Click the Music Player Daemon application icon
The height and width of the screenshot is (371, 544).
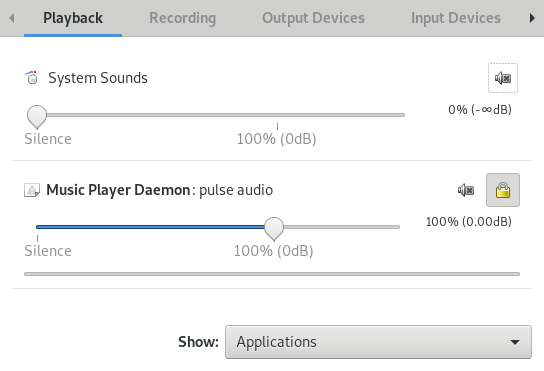[x=32, y=190]
